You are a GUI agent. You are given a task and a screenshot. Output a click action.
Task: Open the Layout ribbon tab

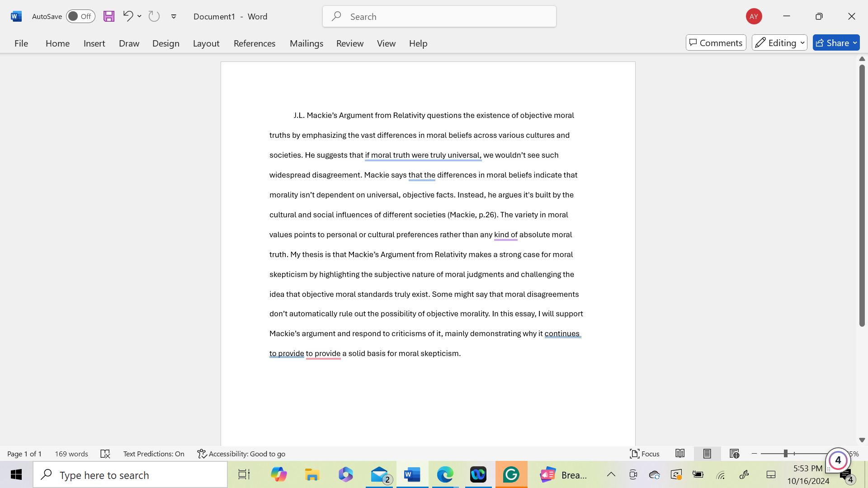point(206,43)
